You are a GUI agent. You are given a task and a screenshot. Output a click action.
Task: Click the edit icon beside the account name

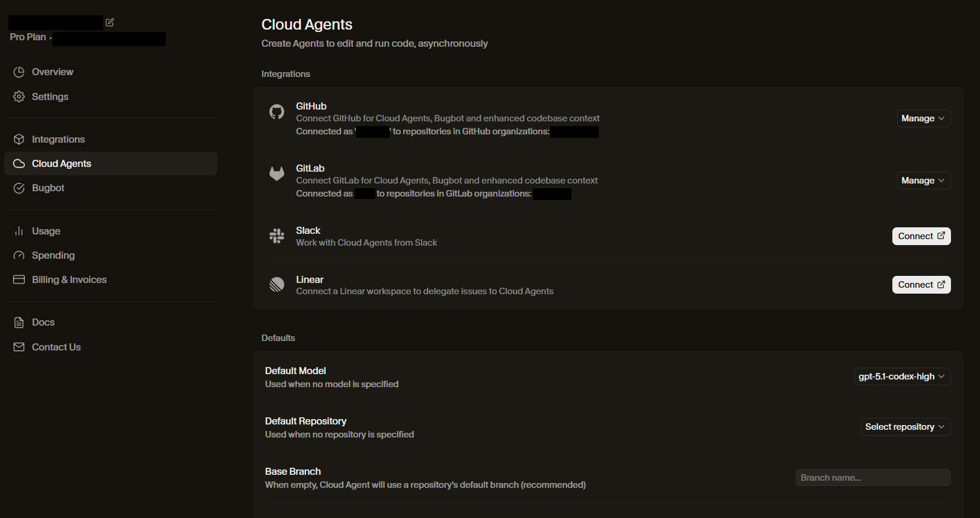pos(110,22)
